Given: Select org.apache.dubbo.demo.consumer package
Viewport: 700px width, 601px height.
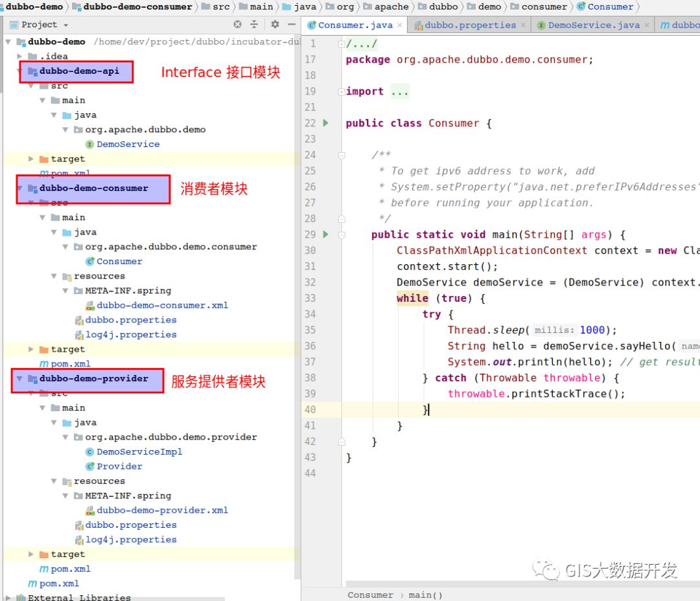Looking at the screenshot, I should tap(170, 247).
